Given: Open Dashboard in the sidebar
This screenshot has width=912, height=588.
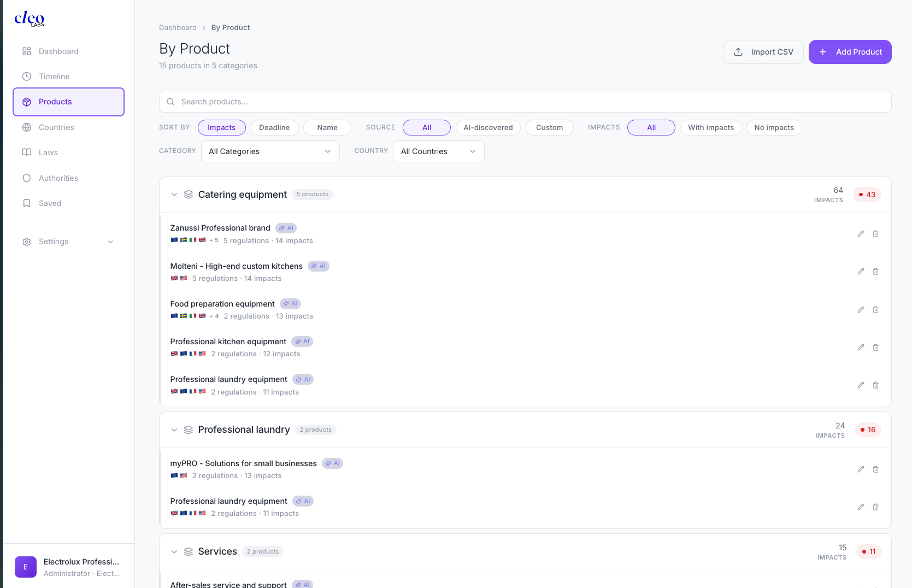Looking at the screenshot, I should [x=69, y=51].
